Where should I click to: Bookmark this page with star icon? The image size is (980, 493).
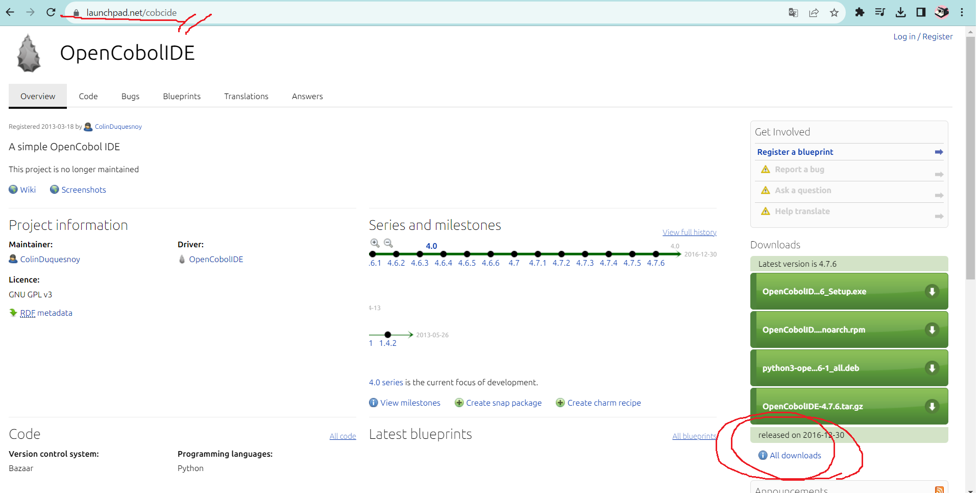pos(834,13)
